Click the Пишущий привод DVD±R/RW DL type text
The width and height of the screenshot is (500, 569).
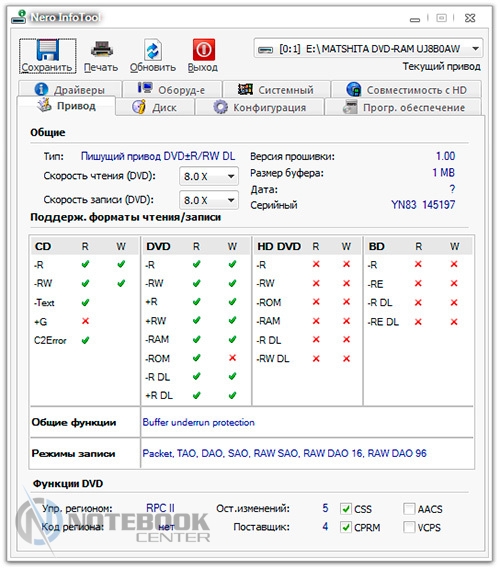tap(158, 156)
